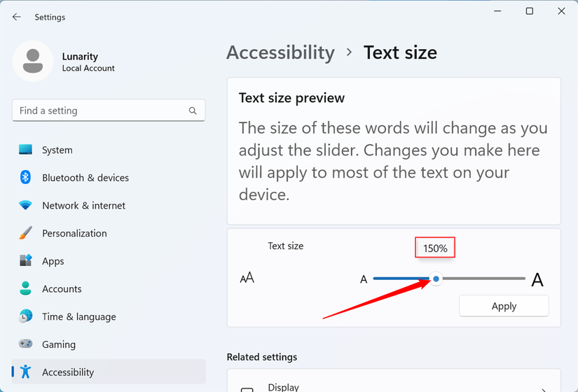The width and height of the screenshot is (578, 392).
Task: Click the Time & language clock icon
Action: pyautogui.click(x=26, y=316)
